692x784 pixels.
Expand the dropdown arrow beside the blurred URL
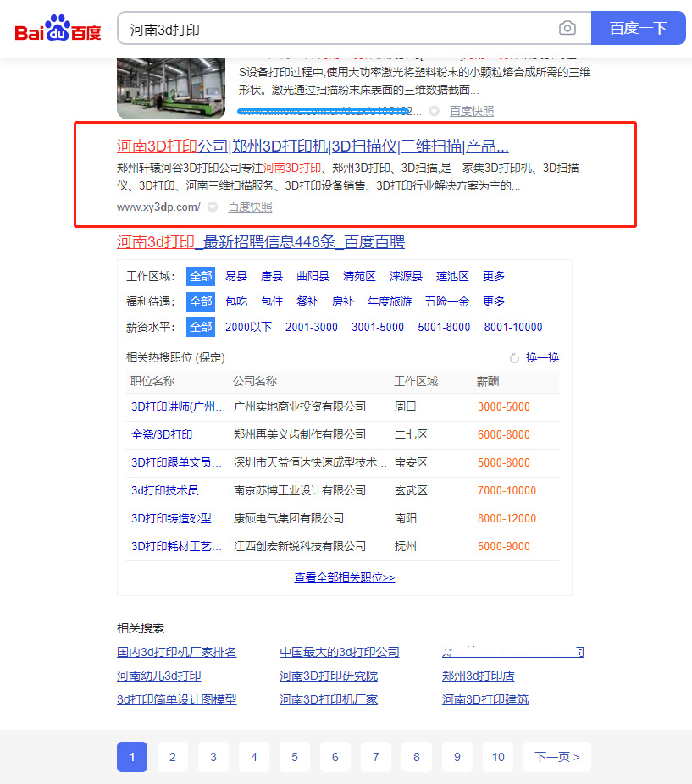pyautogui.click(x=435, y=111)
